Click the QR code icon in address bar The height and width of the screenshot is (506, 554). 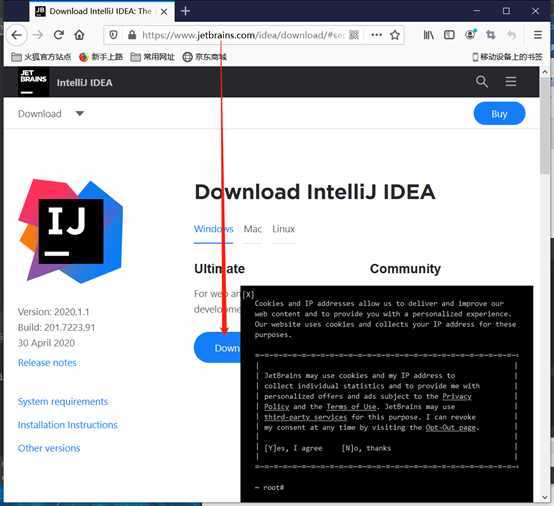point(354,35)
